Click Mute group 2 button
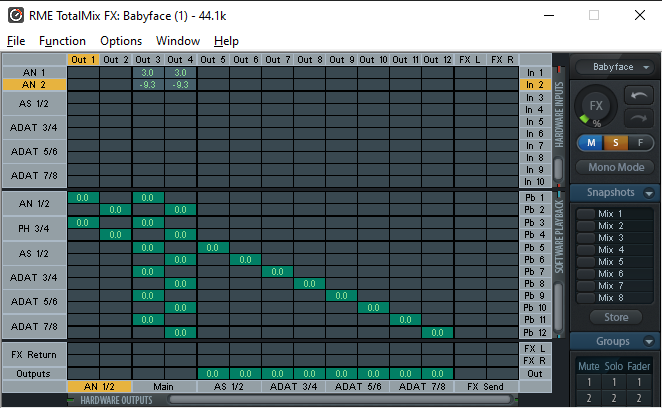The height and width of the screenshot is (408, 662). click(x=589, y=398)
